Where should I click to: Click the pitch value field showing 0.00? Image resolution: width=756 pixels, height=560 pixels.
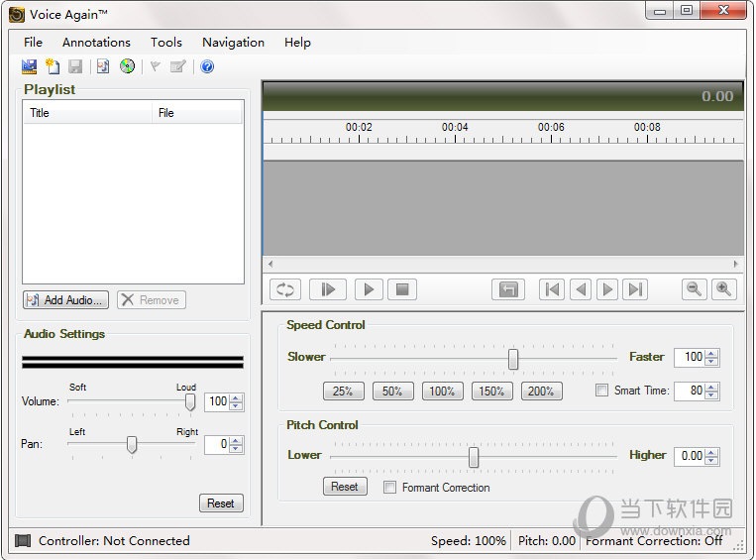(x=691, y=456)
